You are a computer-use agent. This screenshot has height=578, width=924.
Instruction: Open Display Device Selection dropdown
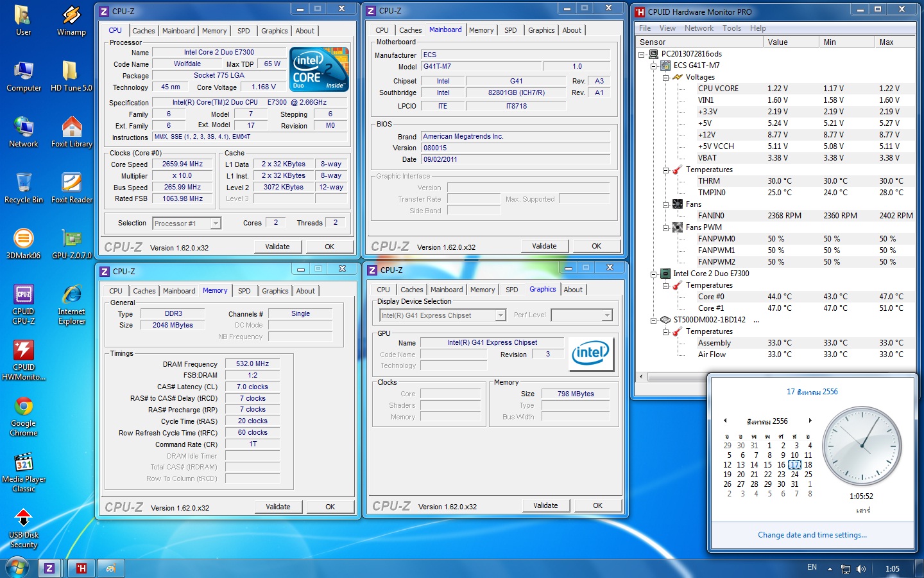point(501,315)
